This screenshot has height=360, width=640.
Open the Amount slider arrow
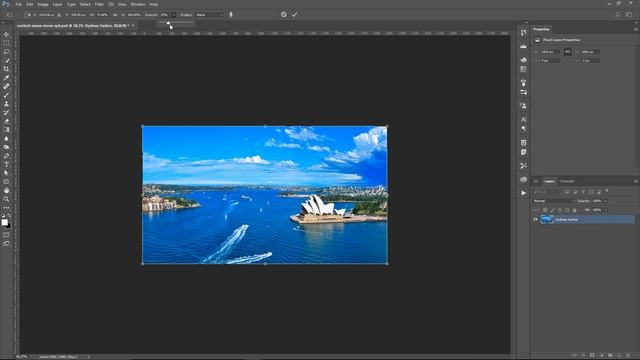(173, 15)
